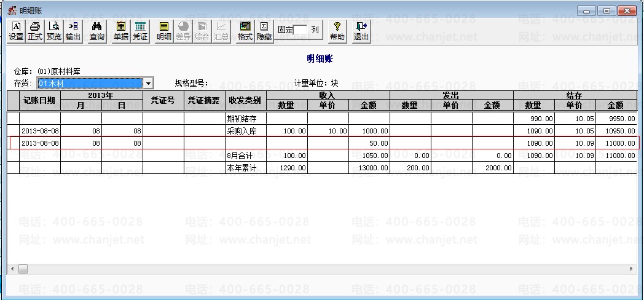
Task: Click the horizontal scrollbar left arrow
Action: tap(12, 269)
